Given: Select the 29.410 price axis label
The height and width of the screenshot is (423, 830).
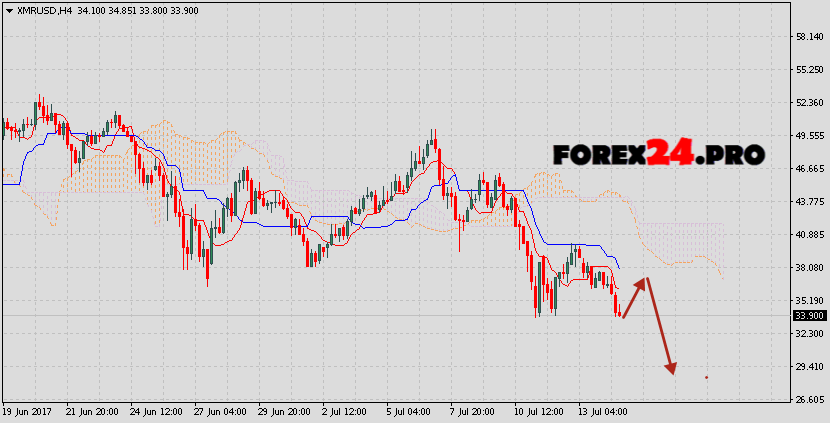Looking at the screenshot, I should [x=809, y=367].
